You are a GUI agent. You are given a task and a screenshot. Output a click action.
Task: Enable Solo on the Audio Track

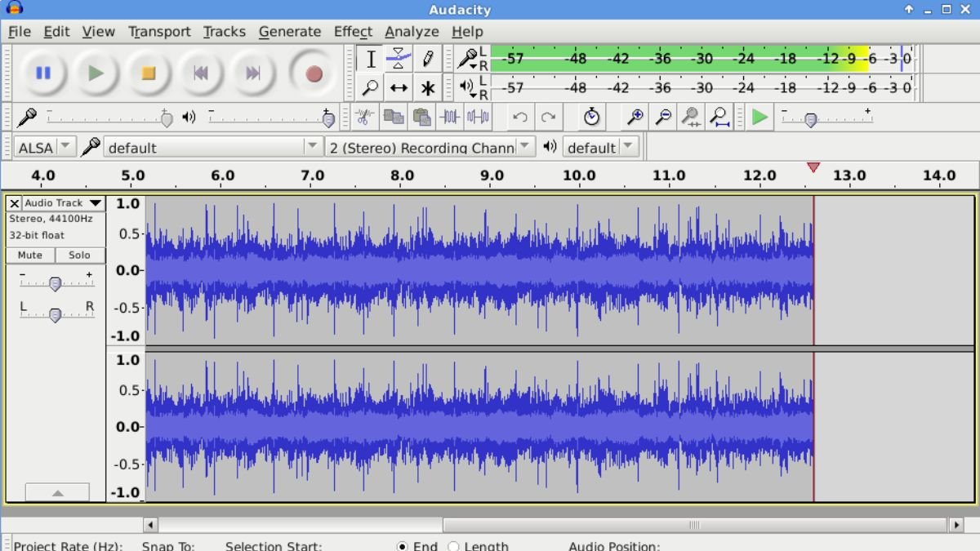coord(79,255)
